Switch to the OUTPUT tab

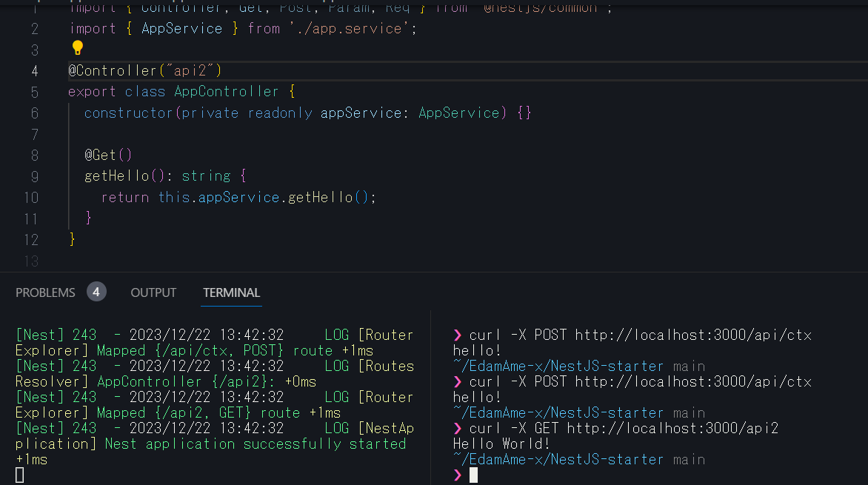pos(153,292)
